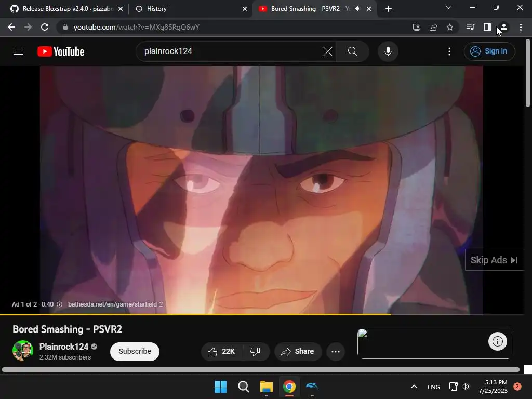Close the History tab
The image size is (532, 399).
click(245, 9)
